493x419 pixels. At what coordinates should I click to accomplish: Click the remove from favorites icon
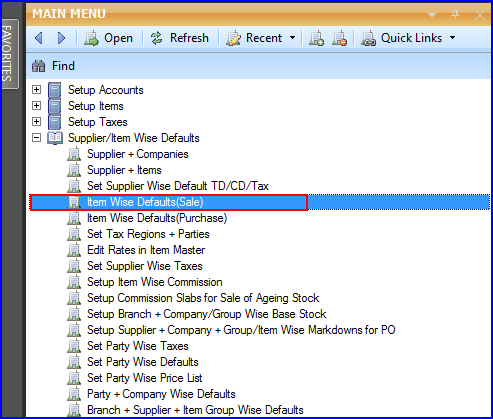[x=339, y=38]
